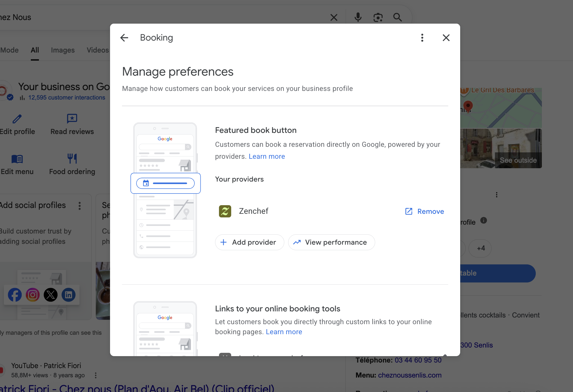Open options for Add social profiles card

pyautogui.click(x=80, y=206)
